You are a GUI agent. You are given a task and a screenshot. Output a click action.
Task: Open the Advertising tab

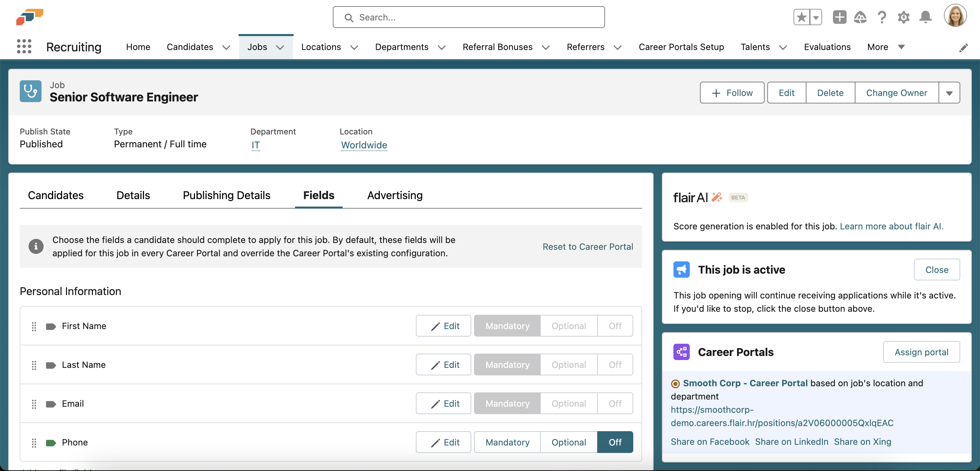(x=394, y=195)
